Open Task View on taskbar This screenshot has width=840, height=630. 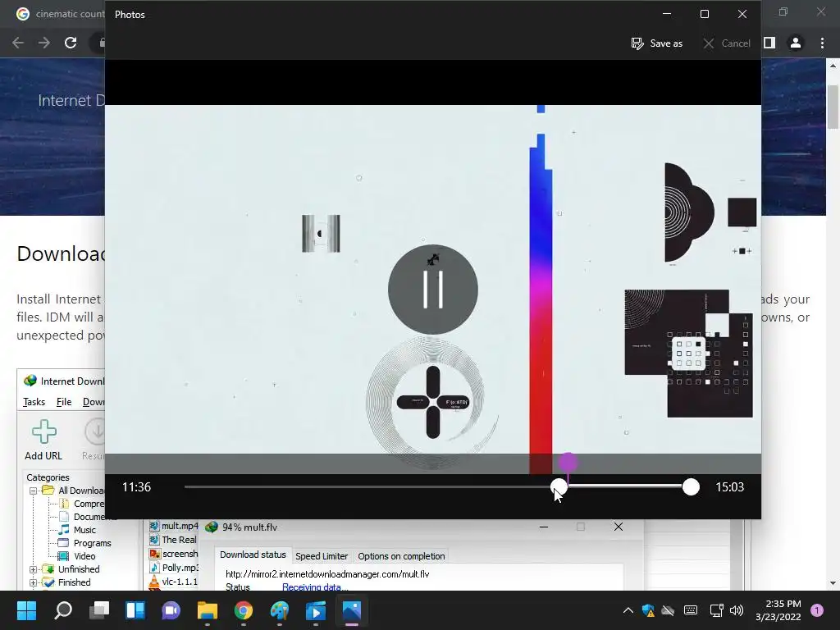[99, 610]
